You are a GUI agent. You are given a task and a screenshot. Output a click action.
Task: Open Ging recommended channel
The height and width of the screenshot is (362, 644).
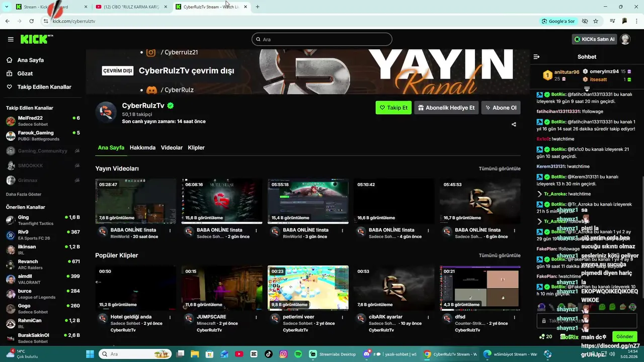[x=43, y=220]
